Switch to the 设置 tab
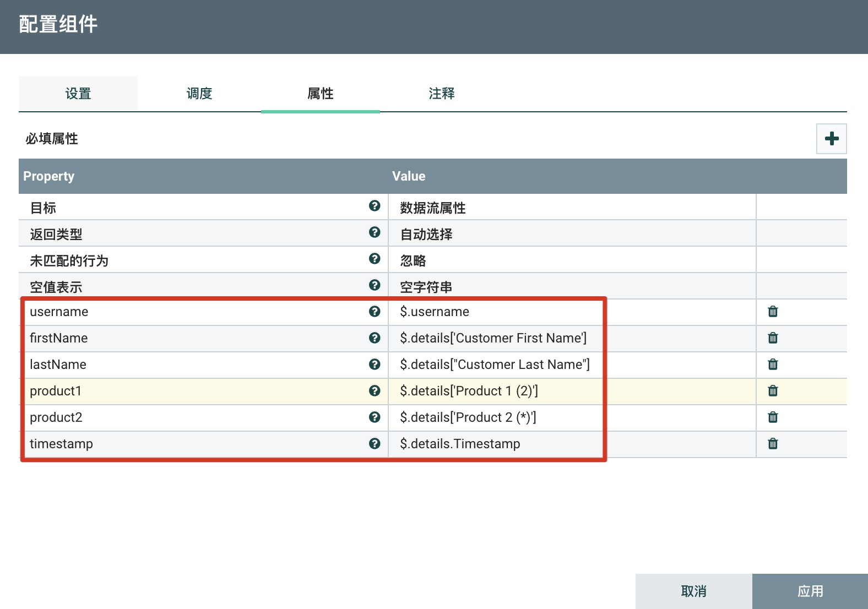This screenshot has height=609, width=868. pos(78,94)
